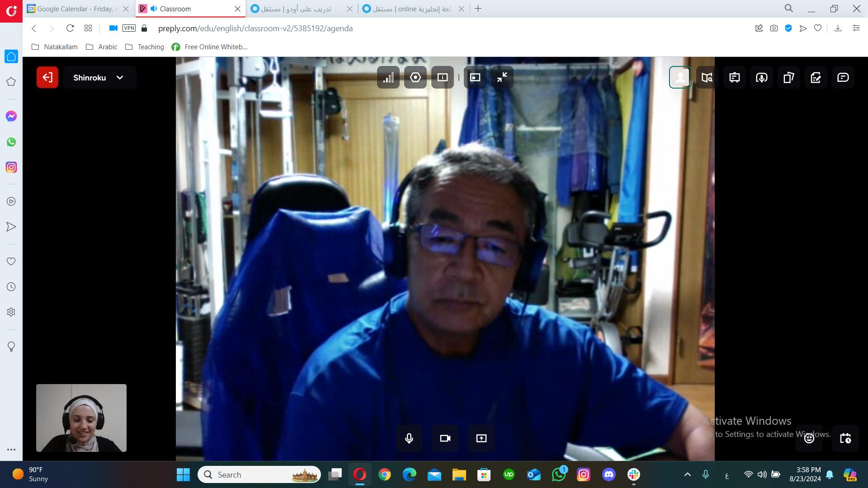
Task: Show hidden system tray icons chevron
Action: point(687,474)
